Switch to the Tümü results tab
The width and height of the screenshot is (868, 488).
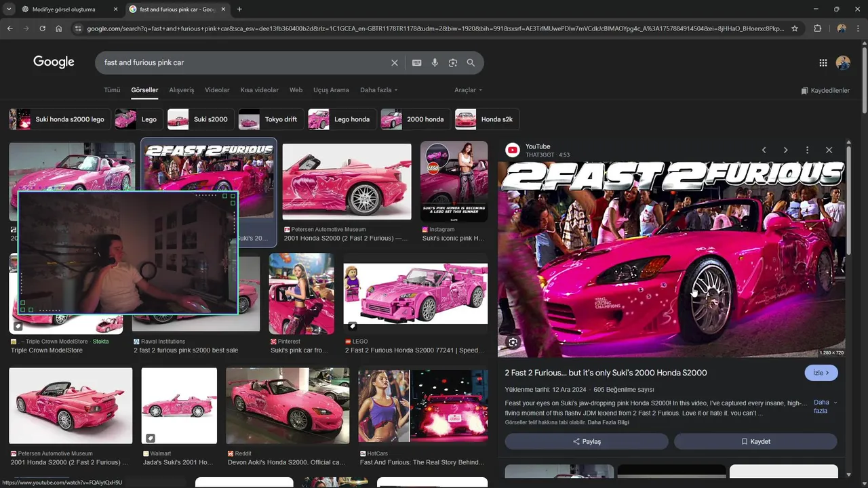(x=112, y=90)
